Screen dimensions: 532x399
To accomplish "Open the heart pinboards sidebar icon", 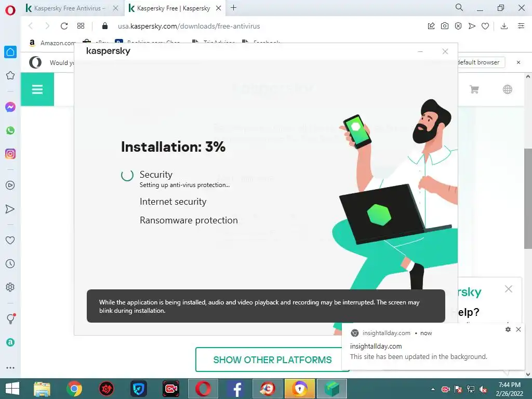I will 10,240.
